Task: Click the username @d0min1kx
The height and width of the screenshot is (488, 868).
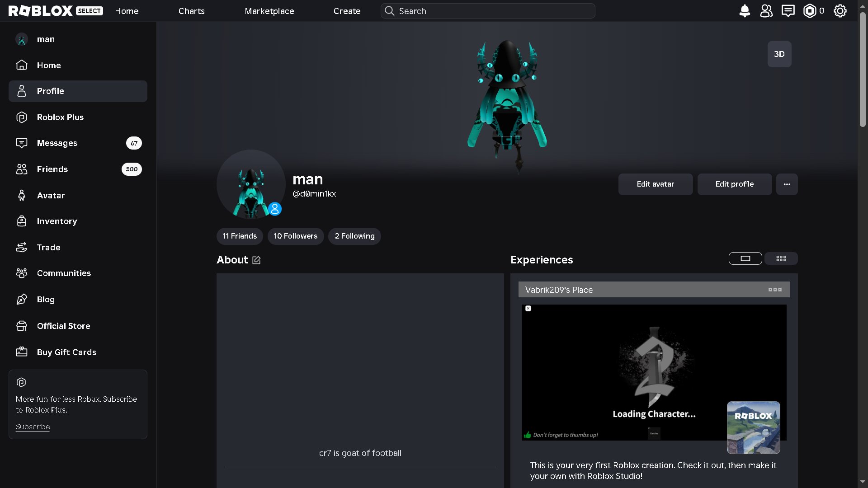Action: [314, 194]
